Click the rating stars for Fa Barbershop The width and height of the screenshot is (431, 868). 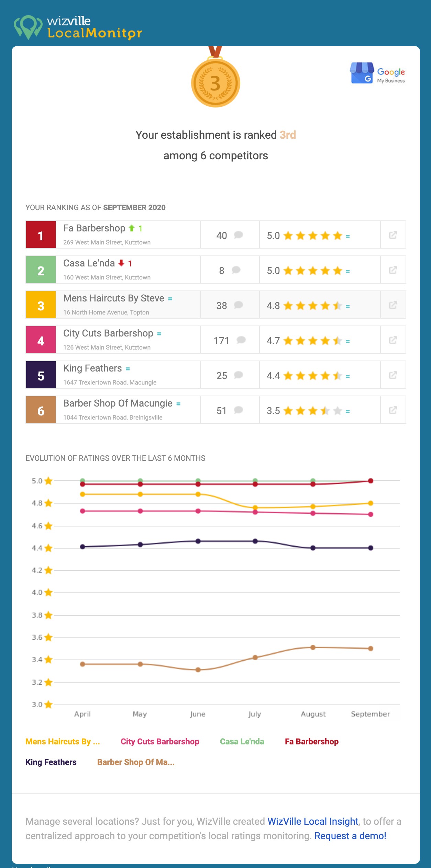click(313, 236)
